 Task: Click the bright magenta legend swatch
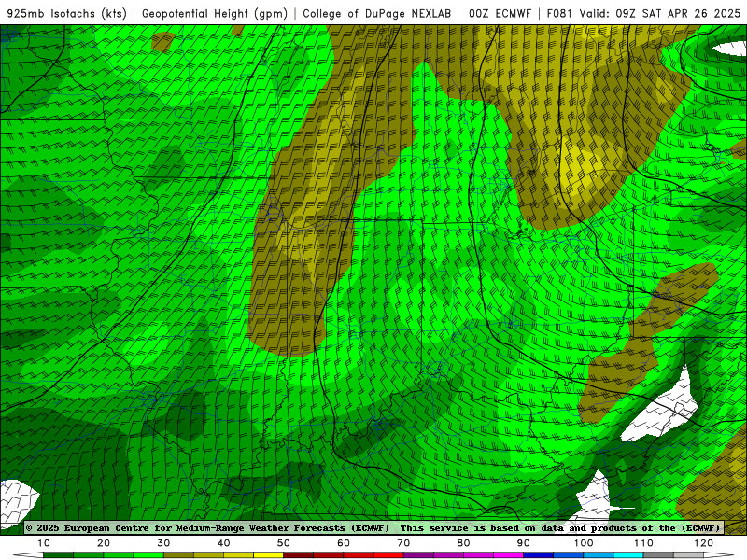[508, 555]
